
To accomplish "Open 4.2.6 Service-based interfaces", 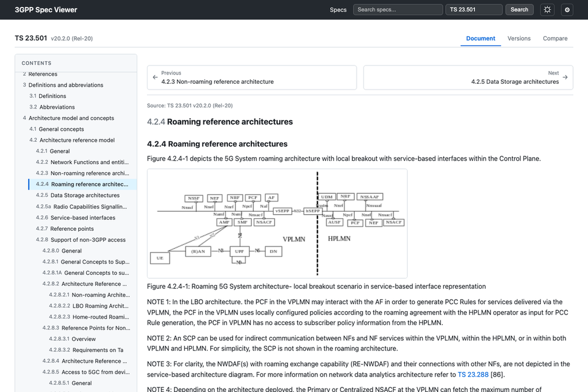I will [x=75, y=218].
